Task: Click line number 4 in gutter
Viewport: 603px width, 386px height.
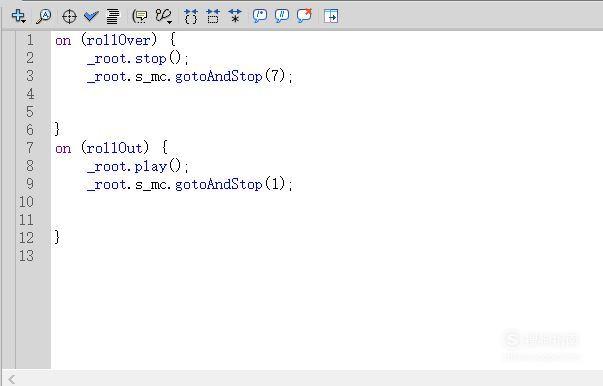Action: (30, 94)
